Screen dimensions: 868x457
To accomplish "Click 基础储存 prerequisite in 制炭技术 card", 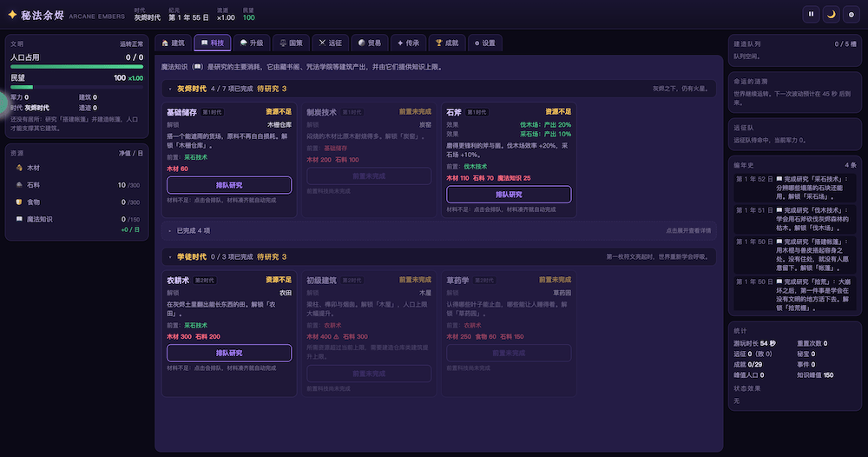I will 336,149.
